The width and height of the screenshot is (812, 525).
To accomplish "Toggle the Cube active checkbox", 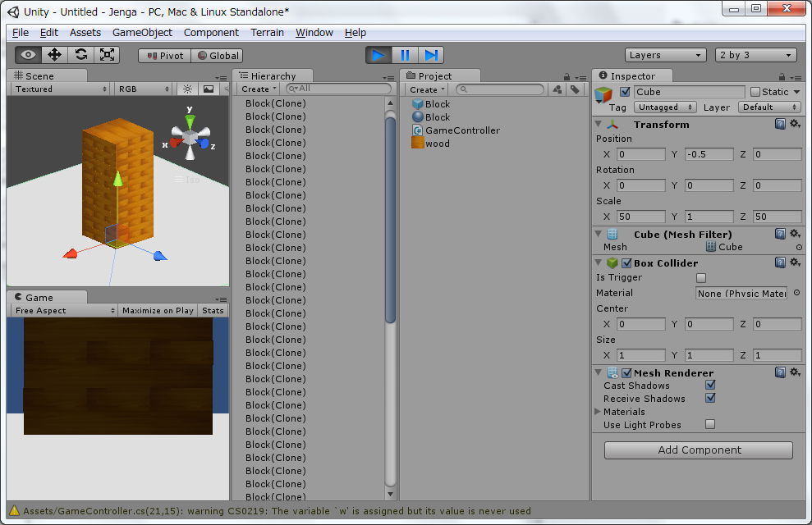I will pyautogui.click(x=625, y=92).
